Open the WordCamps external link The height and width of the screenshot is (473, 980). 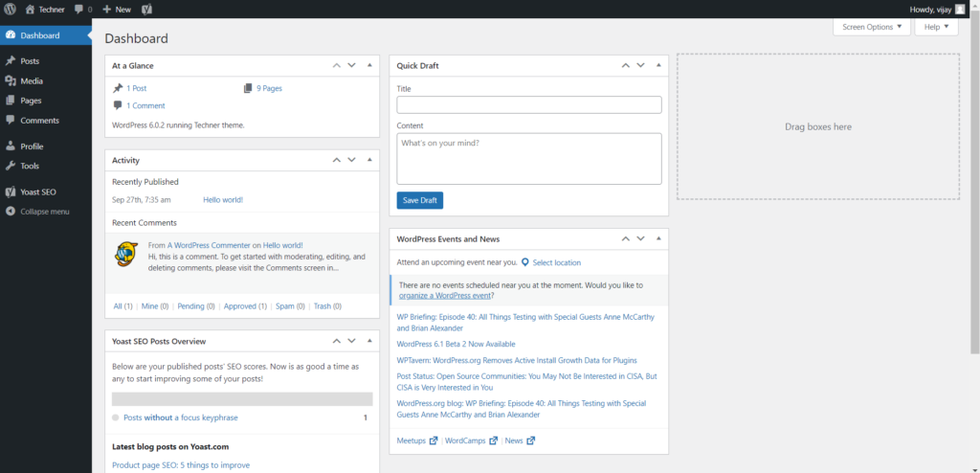tap(471, 440)
